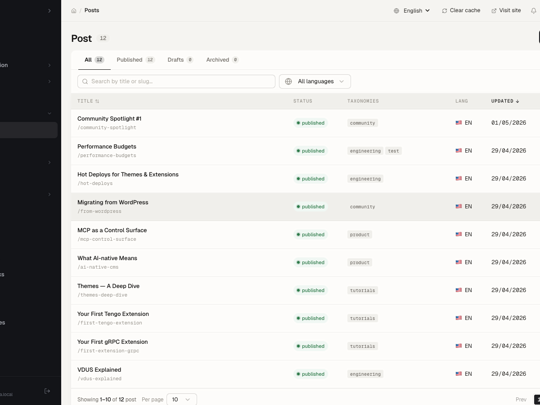The image size is (540, 405).
Task: Click the Prev pagination button
Action: (x=521, y=399)
